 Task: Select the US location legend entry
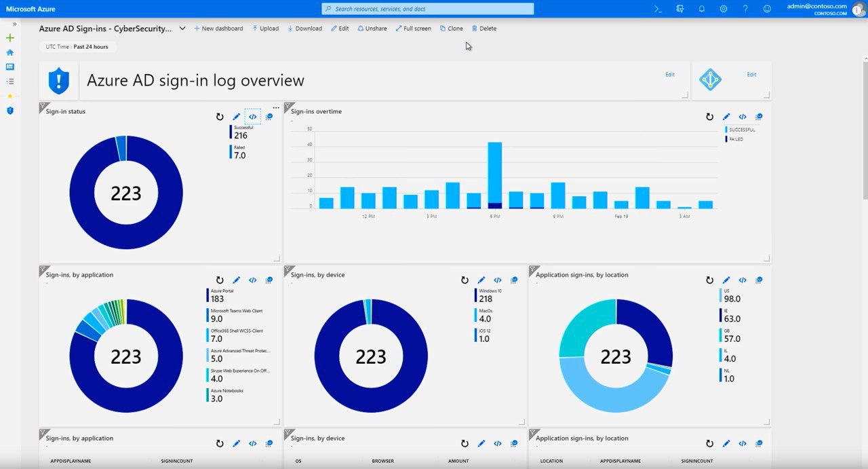coord(730,295)
